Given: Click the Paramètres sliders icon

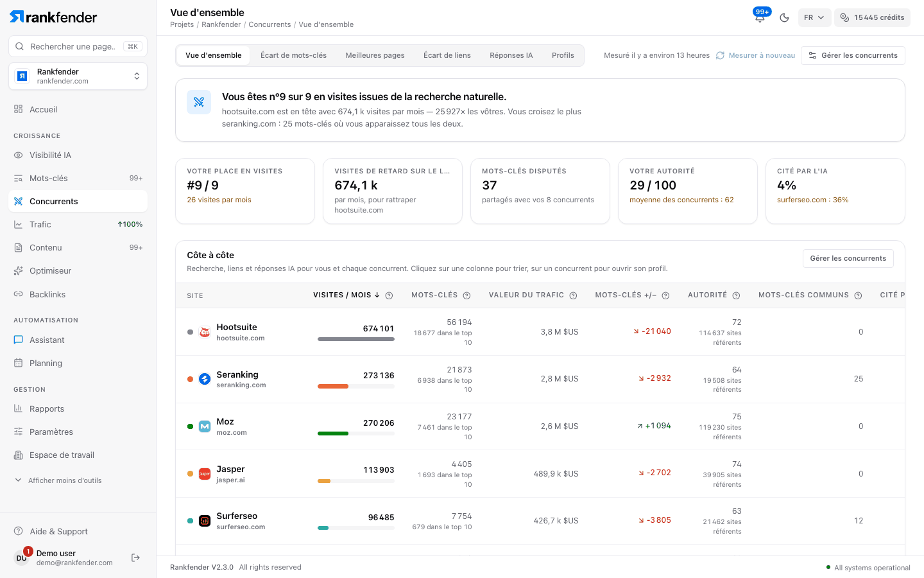Looking at the screenshot, I should [x=19, y=432].
